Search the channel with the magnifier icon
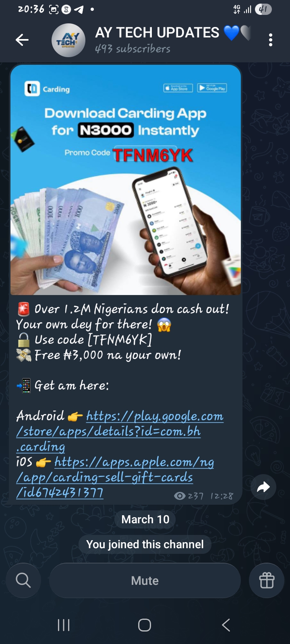 coord(23,580)
